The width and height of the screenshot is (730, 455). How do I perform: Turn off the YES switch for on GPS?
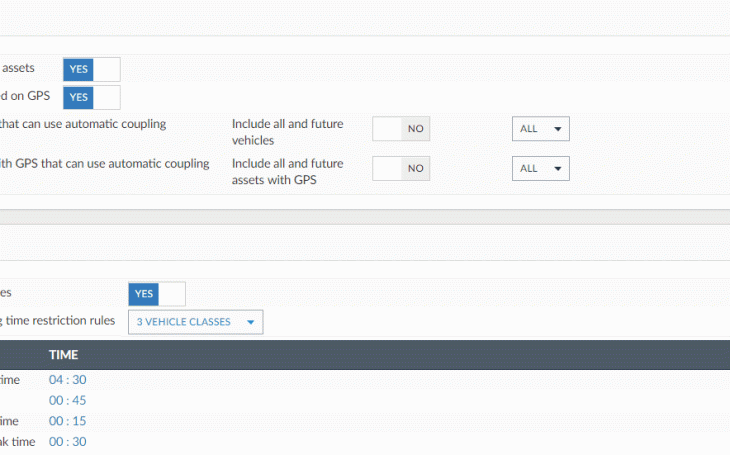[91, 97]
